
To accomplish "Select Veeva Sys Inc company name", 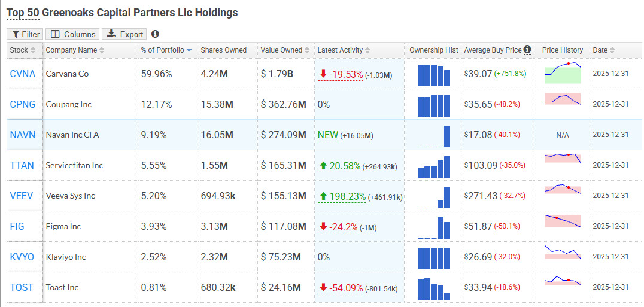I will (x=70, y=196).
